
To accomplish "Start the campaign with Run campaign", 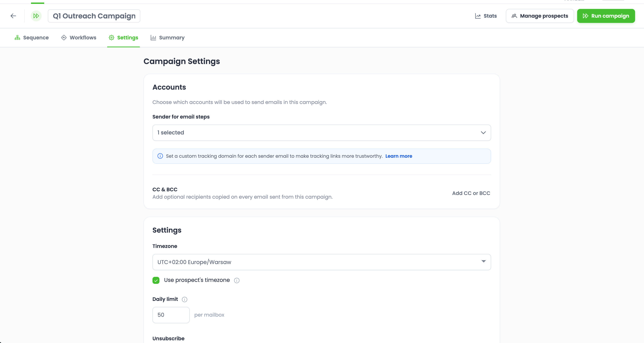I will click(x=606, y=16).
